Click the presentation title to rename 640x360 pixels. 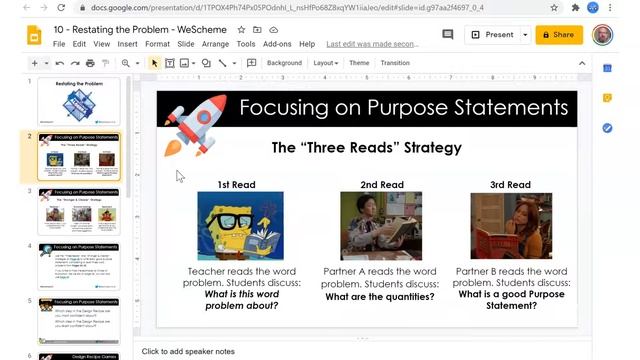click(x=140, y=30)
